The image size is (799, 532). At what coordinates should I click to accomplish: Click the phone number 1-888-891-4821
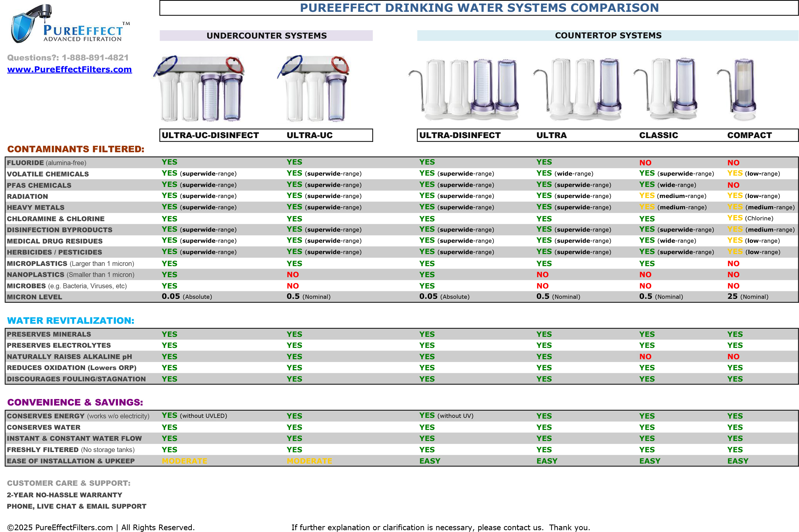[x=95, y=58]
